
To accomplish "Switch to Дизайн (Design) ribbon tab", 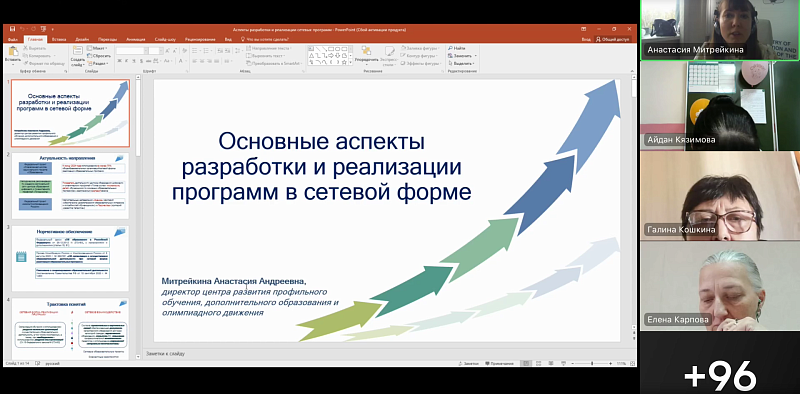I will [x=82, y=39].
